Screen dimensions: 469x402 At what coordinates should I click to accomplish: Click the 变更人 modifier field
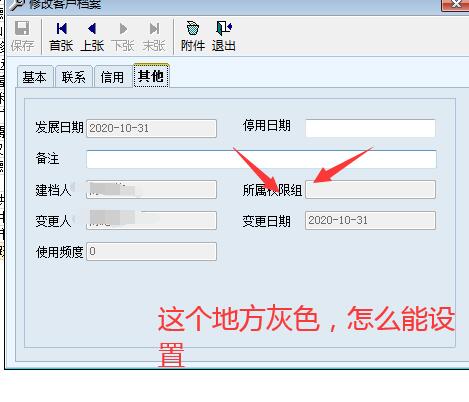click(151, 220)
